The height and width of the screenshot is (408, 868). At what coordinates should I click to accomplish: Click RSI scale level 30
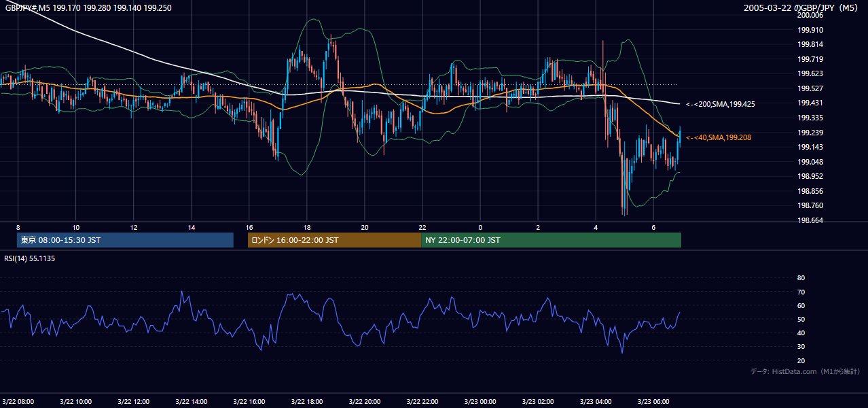[x=801, y=347]
